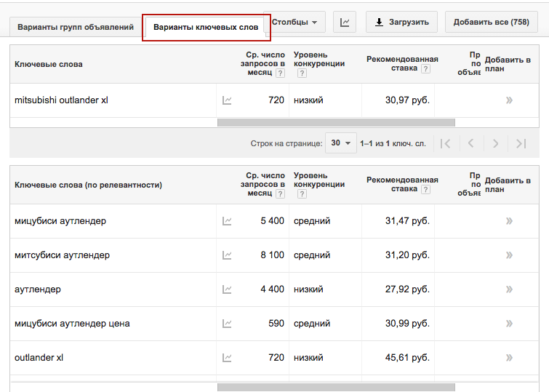
Task: Open help for Уровень конкуренции in top table
Action: [x=302, y=73]
